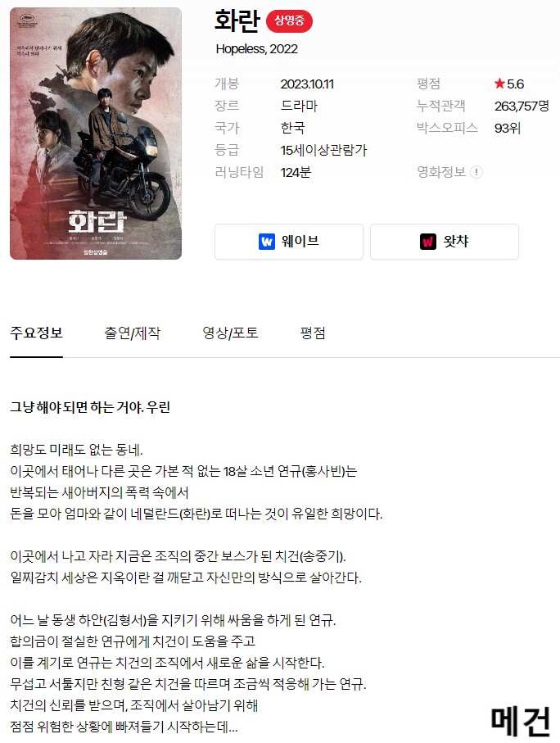Click the Hopeless, 2022 subtitle text
This screenshot has width=560, height=743.
[x=257, y=49]
